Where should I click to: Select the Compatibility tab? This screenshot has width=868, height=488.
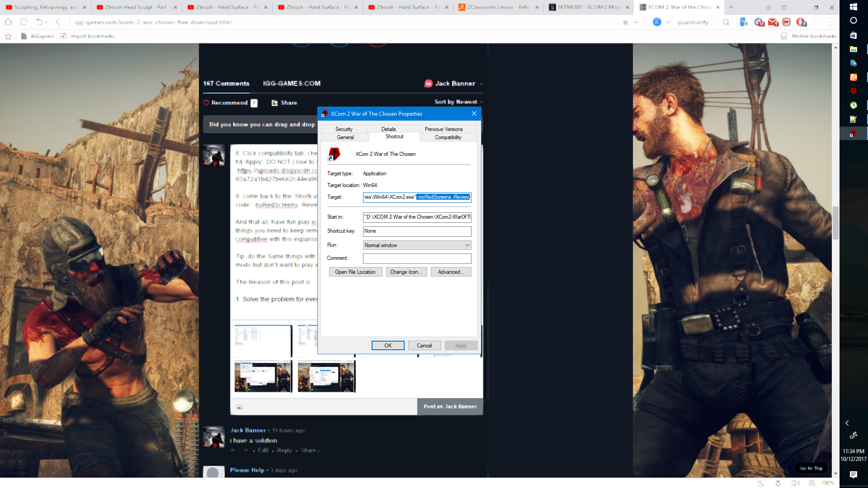[x=448, y=137]
